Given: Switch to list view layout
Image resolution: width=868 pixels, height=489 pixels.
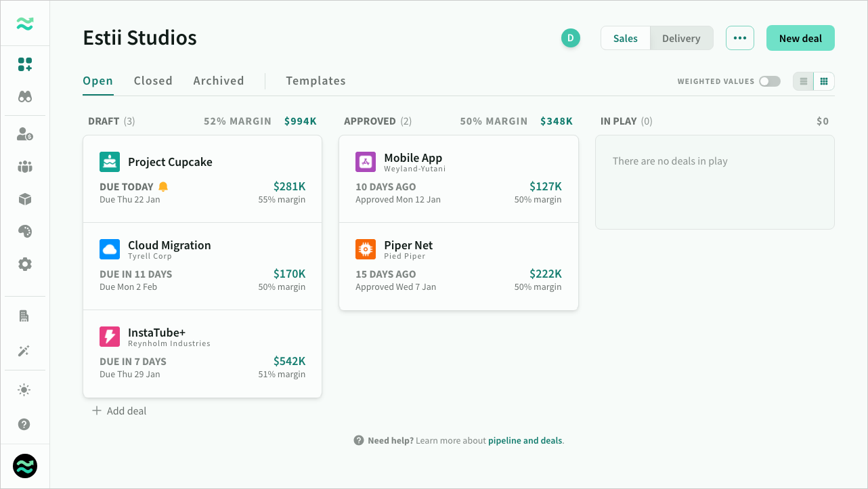Looking at the screenshot, I should (x=804, y=81).
